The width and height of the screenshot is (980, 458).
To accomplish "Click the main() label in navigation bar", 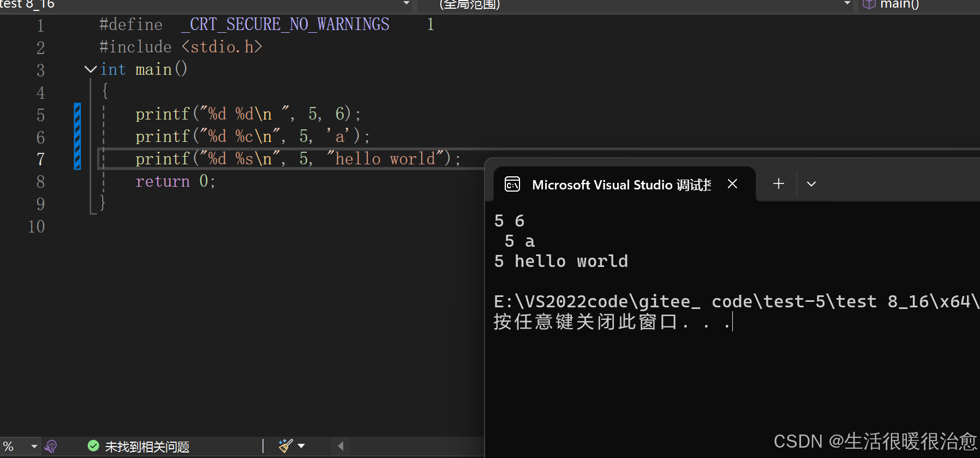I will (x=899, y=4).
